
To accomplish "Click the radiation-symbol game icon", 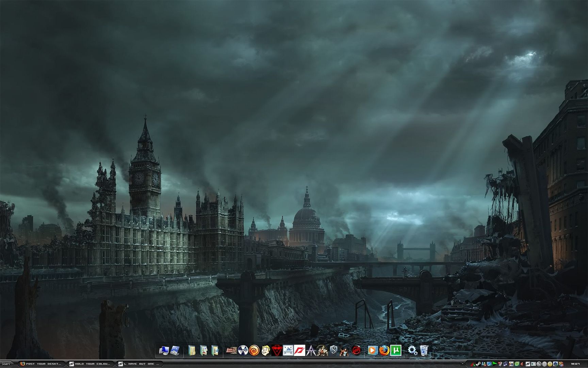I will point(243,350).
